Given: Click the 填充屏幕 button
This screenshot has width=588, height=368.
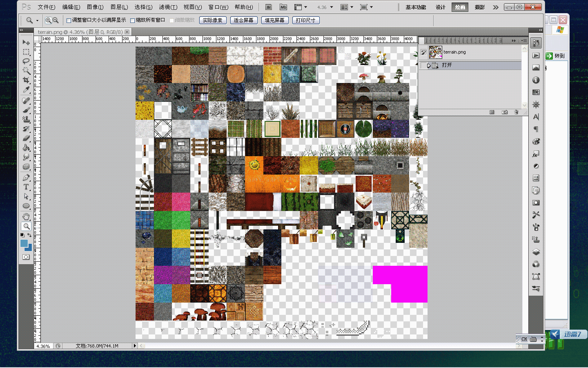Looking at the screenshot, I should pyautogui.click(x=274, y=20).
